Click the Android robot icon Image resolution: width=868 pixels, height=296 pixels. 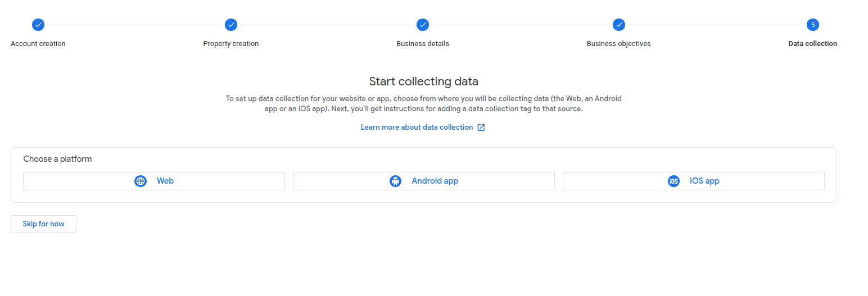[x=396, y=181]
